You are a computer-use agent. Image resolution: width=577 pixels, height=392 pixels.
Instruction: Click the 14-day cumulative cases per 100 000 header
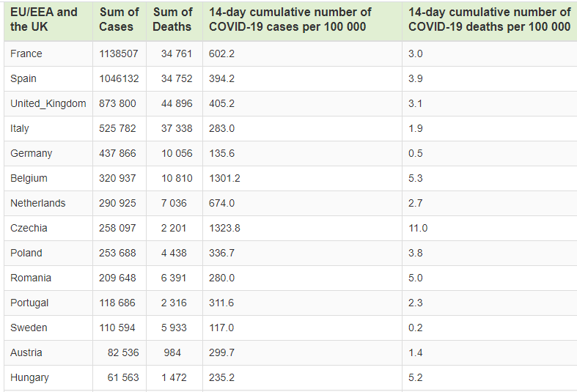(x=303, y=20)
